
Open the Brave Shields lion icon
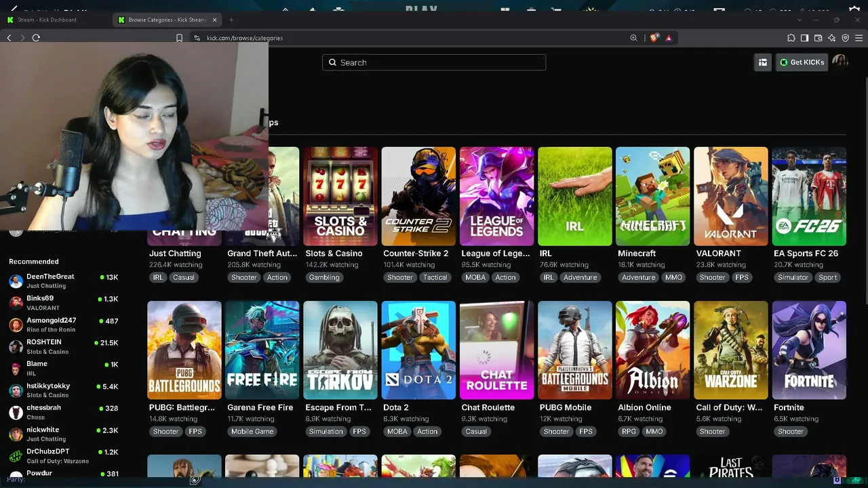pos(654,38)
